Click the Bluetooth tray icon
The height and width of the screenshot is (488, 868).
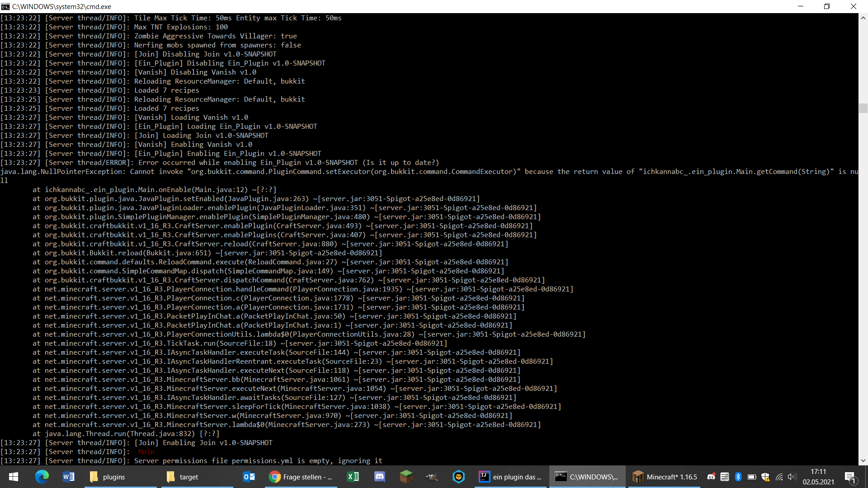coord(738,477)
